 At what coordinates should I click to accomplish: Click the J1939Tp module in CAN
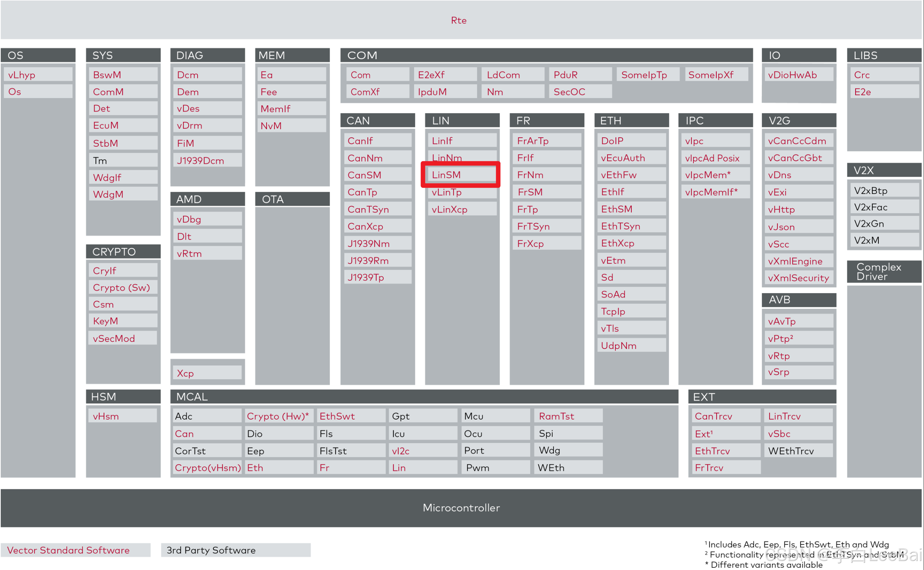click(x=377, y=277)
